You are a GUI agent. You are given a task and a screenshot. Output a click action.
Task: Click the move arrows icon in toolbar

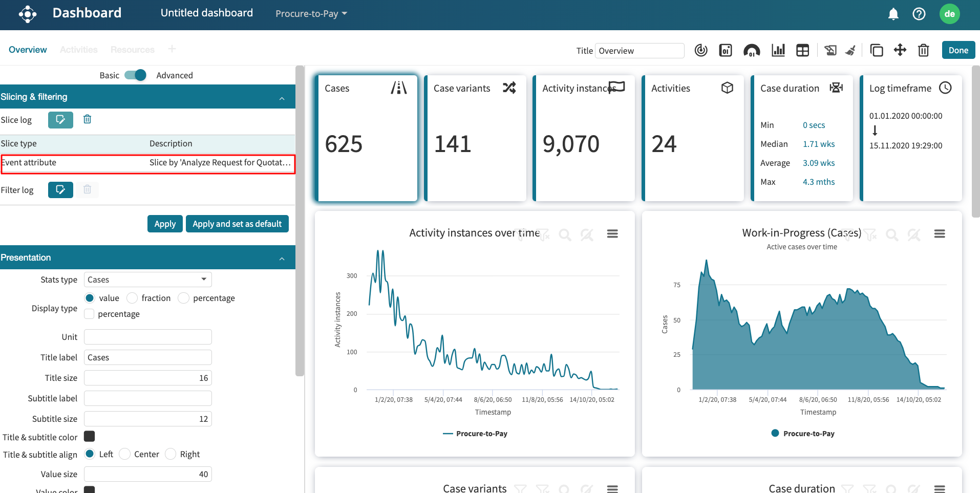click(900, 50)
